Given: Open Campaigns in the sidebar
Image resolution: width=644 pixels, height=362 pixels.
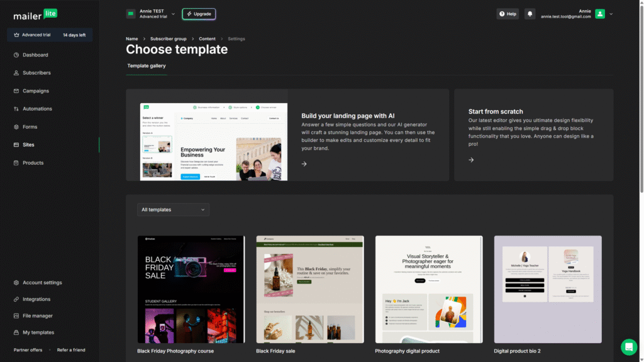Looking at the screenshot, I should (35, 91).
